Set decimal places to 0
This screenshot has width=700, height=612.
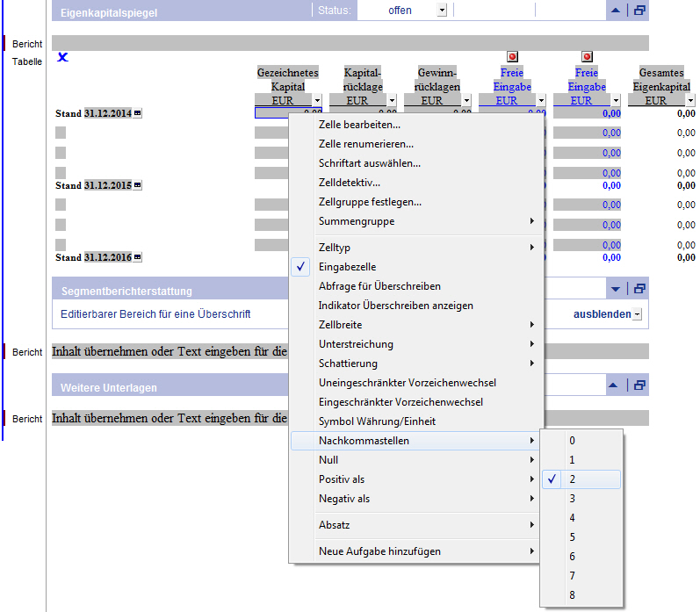coord(581,441)
